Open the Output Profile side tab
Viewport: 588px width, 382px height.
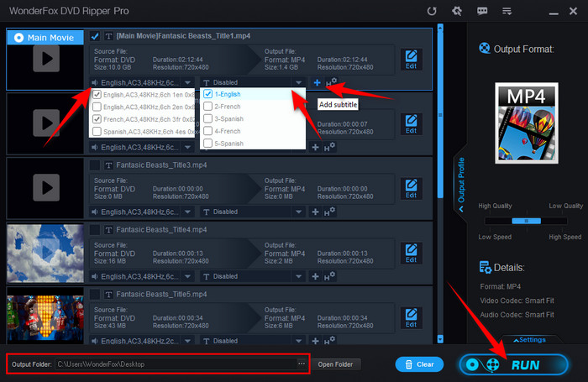[x=461, y=184]
